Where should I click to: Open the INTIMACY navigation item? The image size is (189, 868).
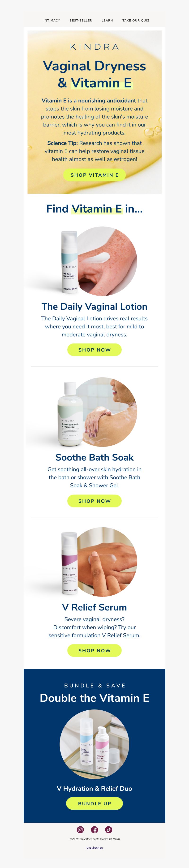coord(52,21)
